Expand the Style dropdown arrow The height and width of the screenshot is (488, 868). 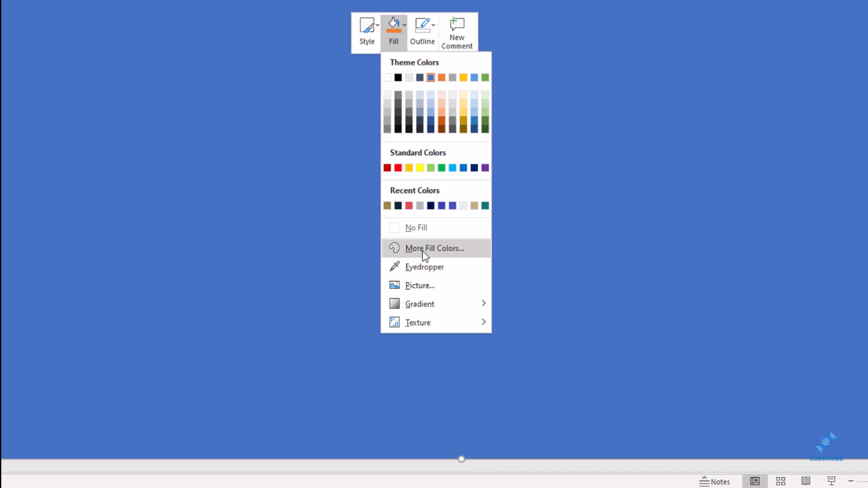[377, 25]
